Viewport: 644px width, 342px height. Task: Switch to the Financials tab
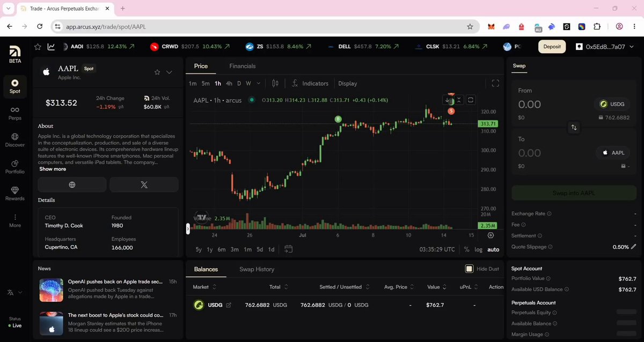(x=243, y=66)
